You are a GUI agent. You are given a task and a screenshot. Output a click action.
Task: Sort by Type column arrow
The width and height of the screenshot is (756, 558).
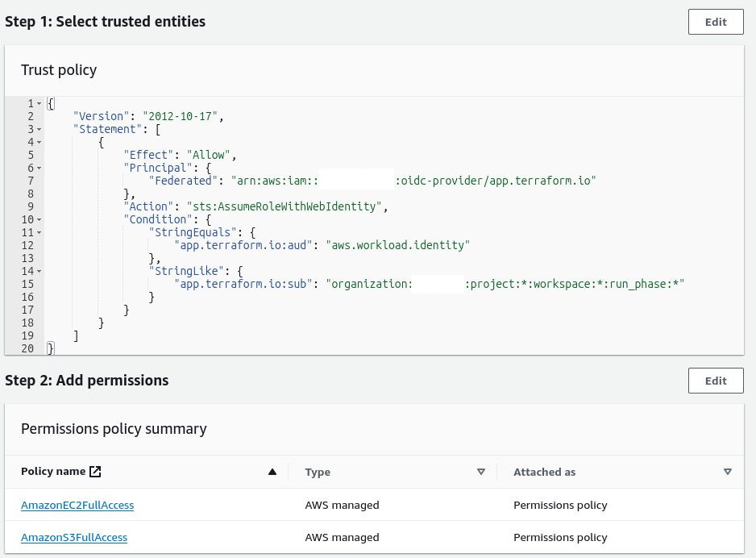[480, 472]
